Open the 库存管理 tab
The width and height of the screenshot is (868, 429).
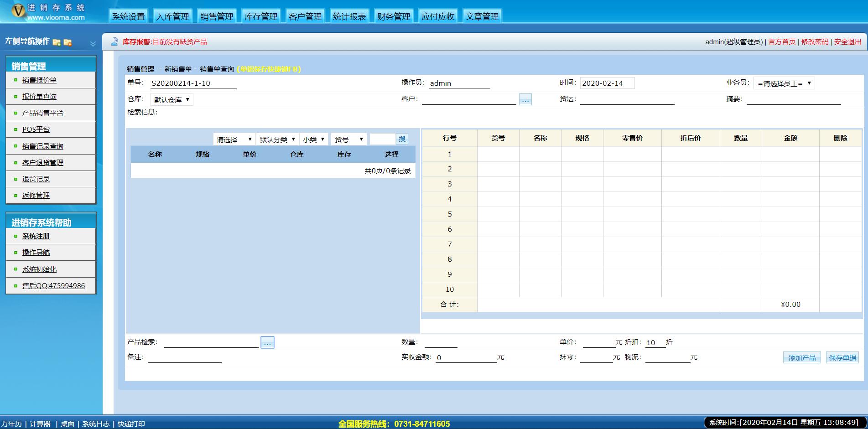tap(261, 16)
